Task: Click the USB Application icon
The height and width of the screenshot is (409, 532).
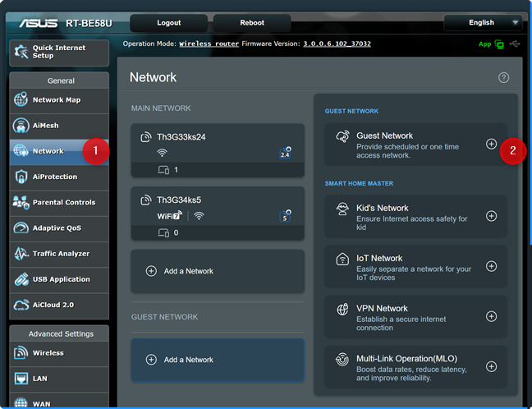Action: coord(21,279)
